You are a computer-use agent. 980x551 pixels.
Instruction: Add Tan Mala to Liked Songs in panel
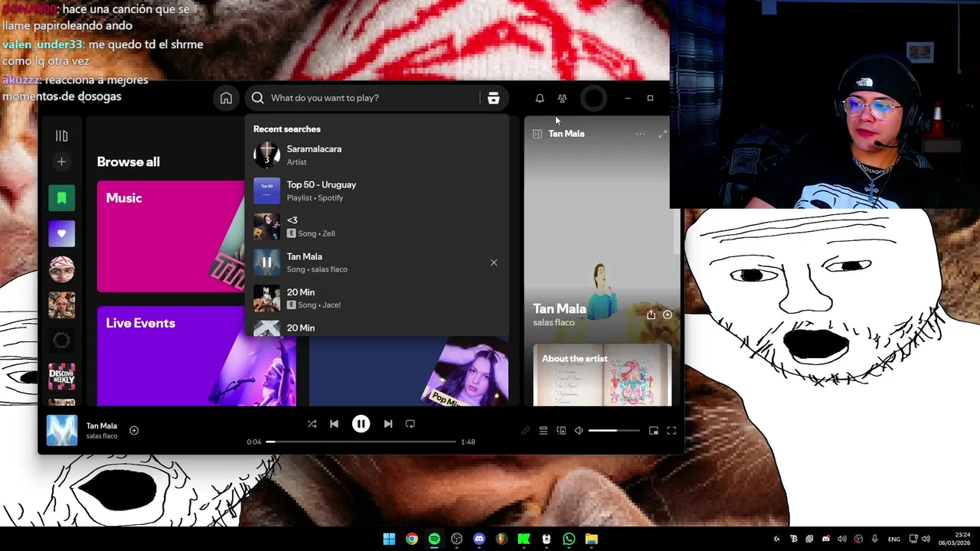pos(668,315)
